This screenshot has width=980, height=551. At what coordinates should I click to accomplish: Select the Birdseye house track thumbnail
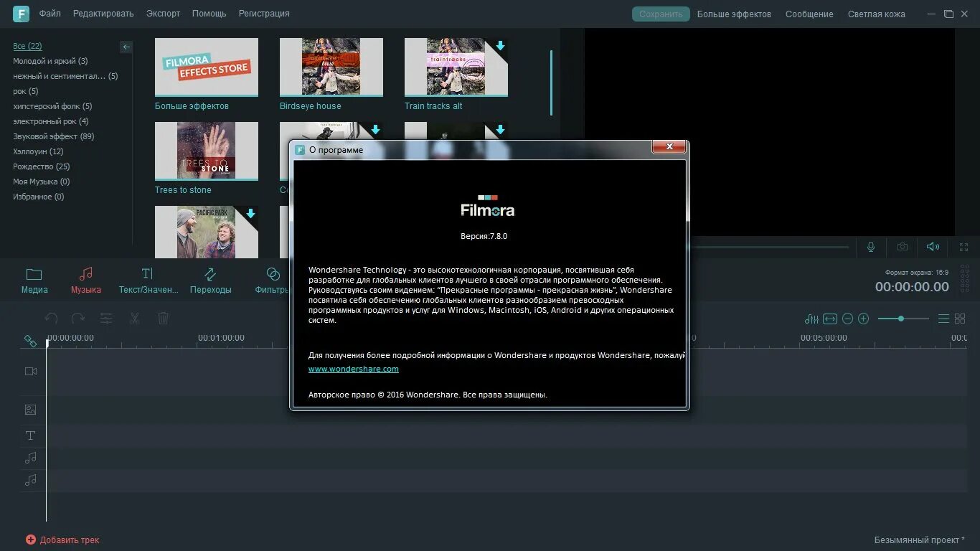coord(331,67)
